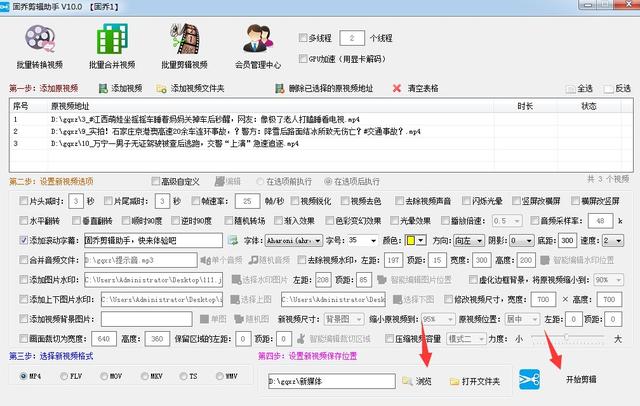640x406 pixels.
Task: Toggle 合并音频文件 checkbox
Action: (x=23, y=260)
